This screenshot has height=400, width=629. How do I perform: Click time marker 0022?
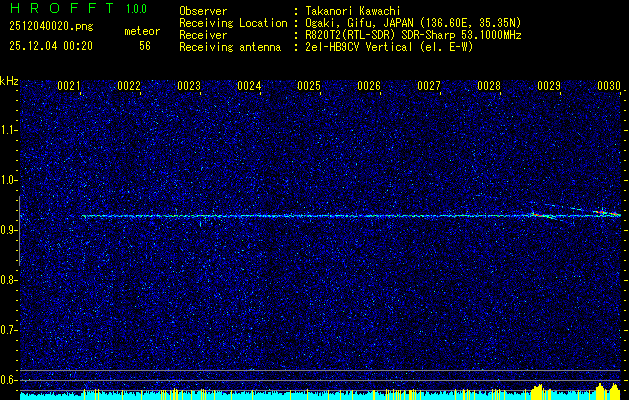coord(129,86)
